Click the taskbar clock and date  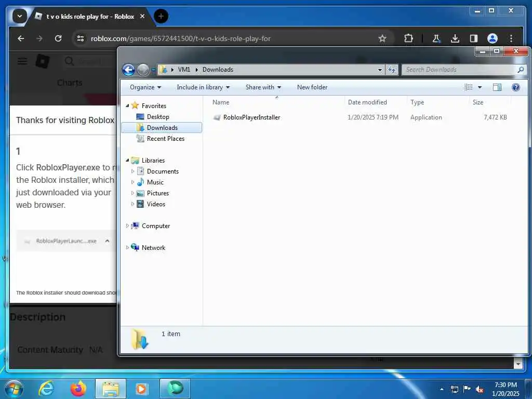pos(506,389)
